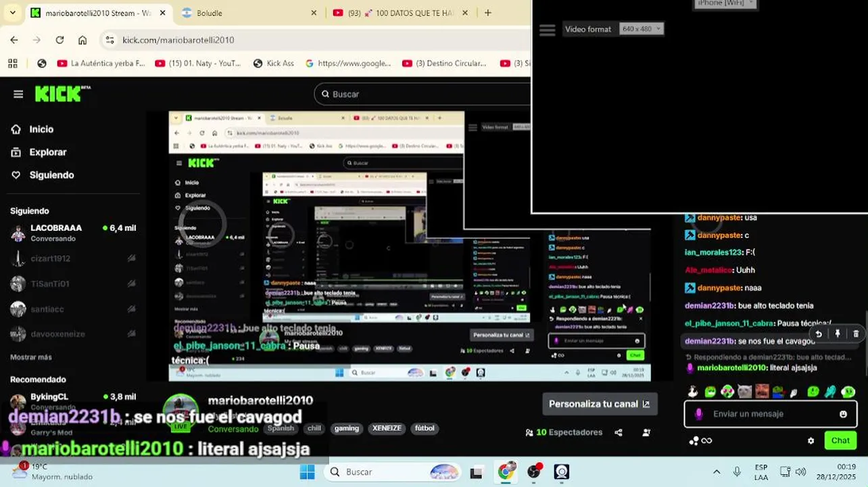Open chat settings gear icon

[811, 441]
